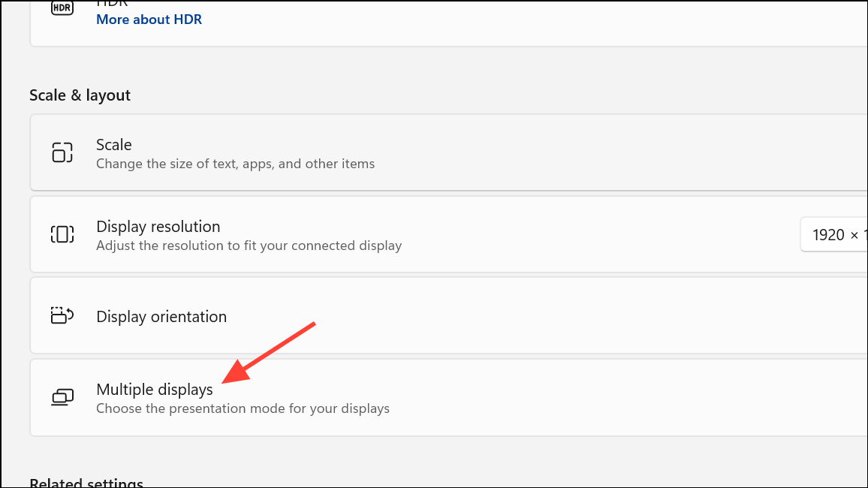The image size is (868, 488).
Task: Open the More about HDR link
Action: coord(149,20)
